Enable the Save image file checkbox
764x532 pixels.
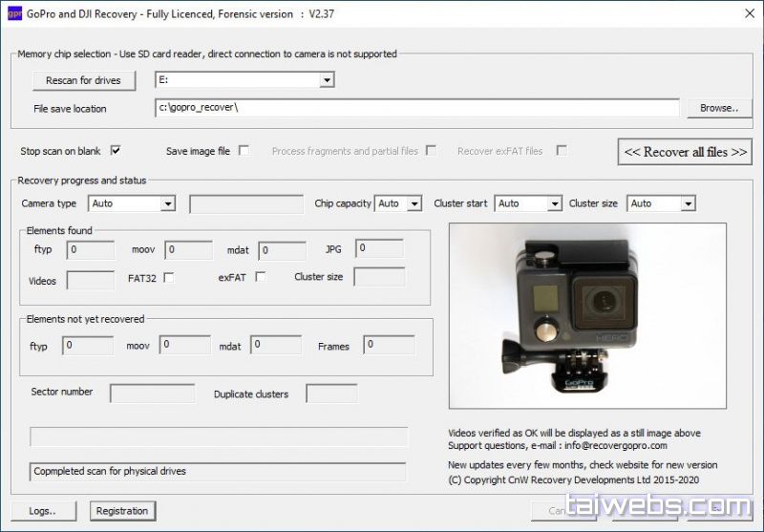coord(244,151)
